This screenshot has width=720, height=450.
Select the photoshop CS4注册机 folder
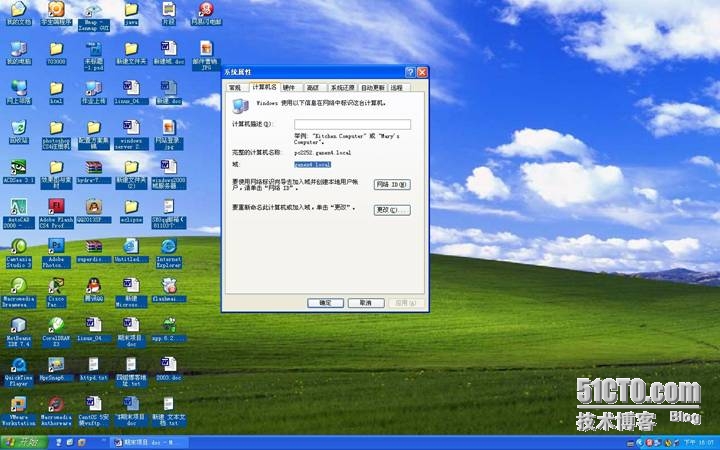(56, 135)
